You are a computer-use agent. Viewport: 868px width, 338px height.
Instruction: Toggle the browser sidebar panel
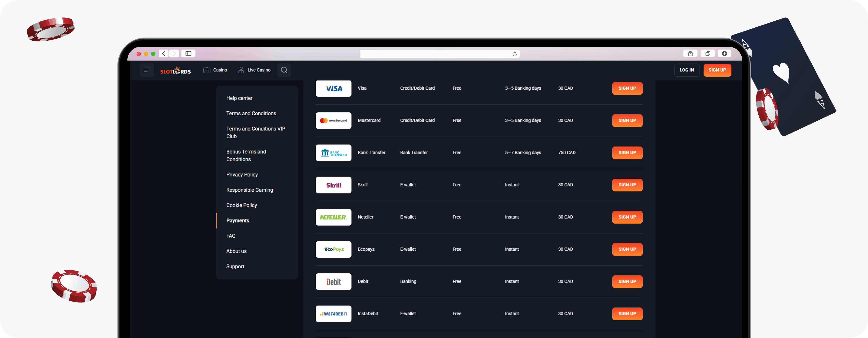[x=188, y=53]
